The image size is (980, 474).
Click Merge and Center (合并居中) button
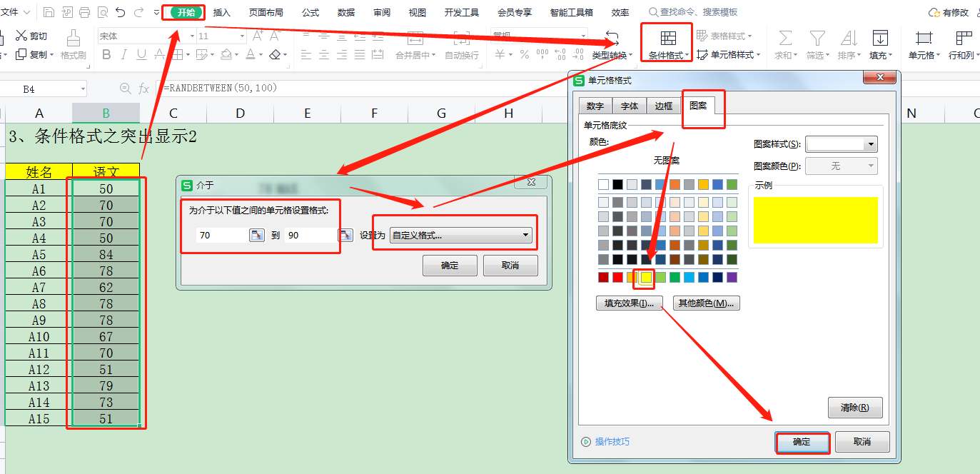click(x=415, y=45)
